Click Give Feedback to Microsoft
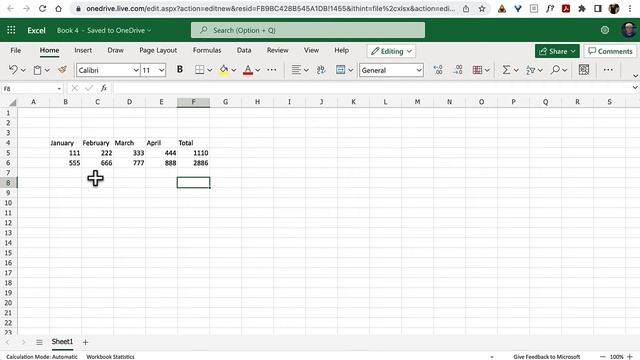This screenshot has height=360, width=640. (547, 356)
